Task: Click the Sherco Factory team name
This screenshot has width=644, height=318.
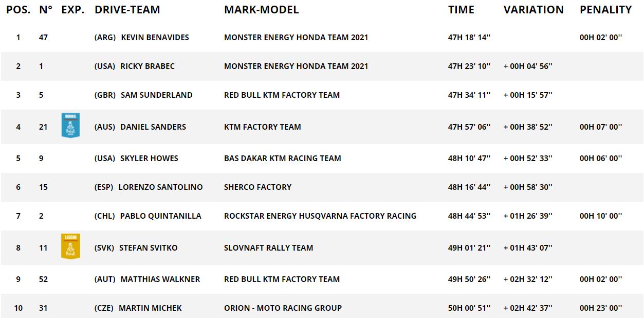Action: [x=257, y=187]
